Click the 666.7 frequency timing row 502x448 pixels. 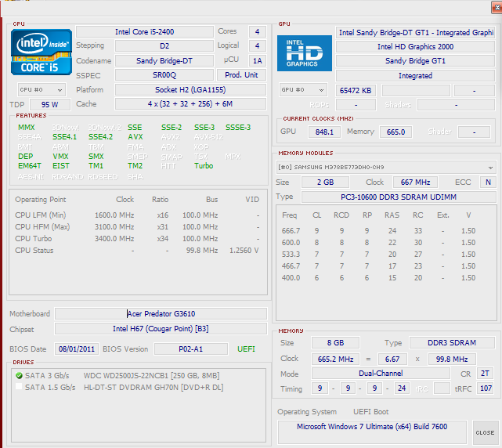378,230
